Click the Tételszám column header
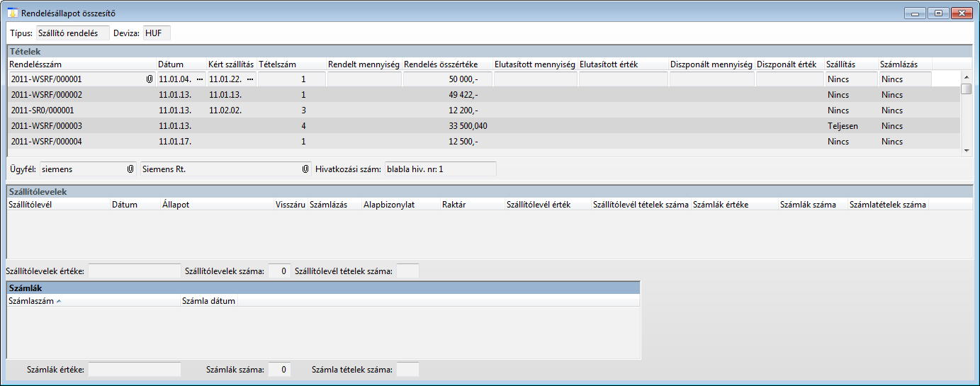This screenshot has height=386, width=980. tap(291, 64)
